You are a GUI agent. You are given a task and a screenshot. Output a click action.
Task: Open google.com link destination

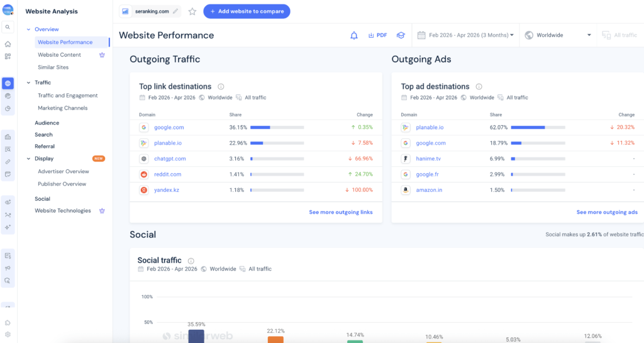click(169, 127)
